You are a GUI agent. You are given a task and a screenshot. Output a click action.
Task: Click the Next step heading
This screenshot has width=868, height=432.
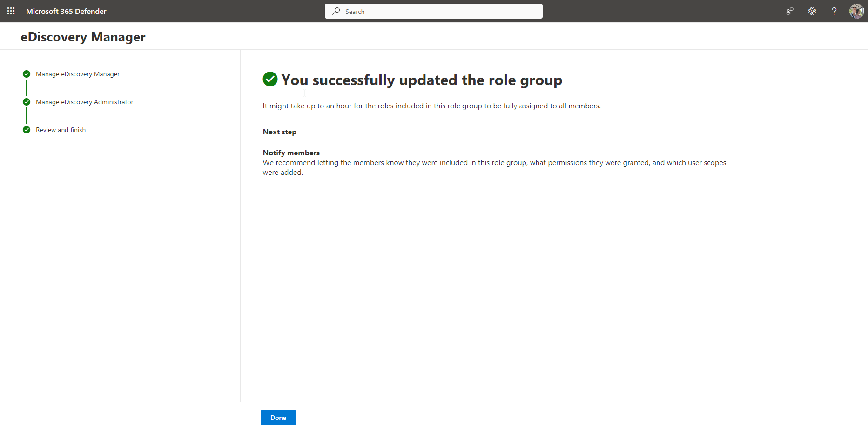(x=279, y=132)
